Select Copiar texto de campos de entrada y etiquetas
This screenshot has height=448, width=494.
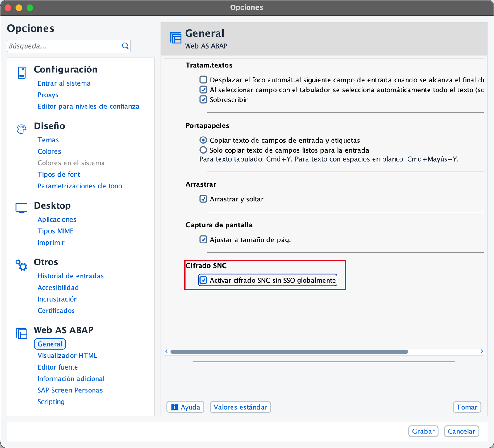203,140
